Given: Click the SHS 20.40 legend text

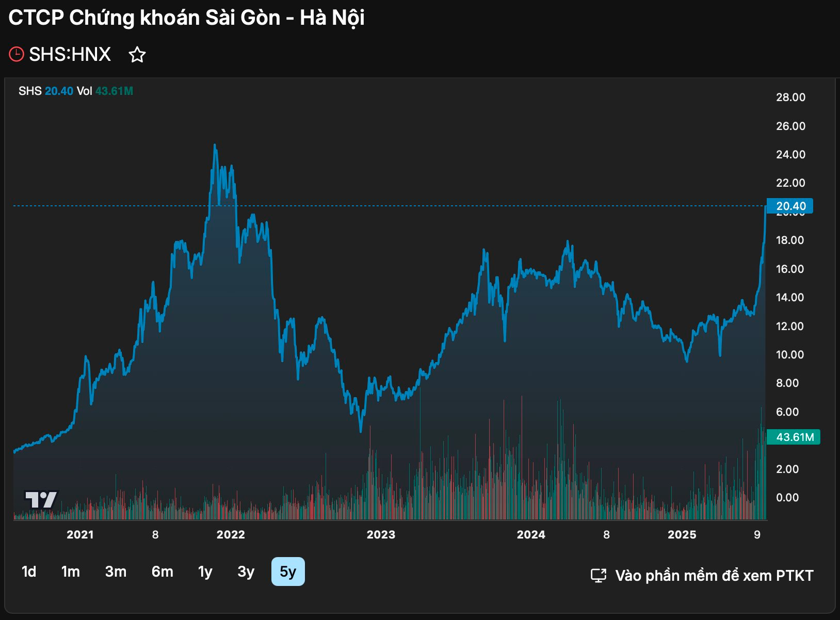Looking at the screenshot, I should pyautogui.click(x=46, y=91).
